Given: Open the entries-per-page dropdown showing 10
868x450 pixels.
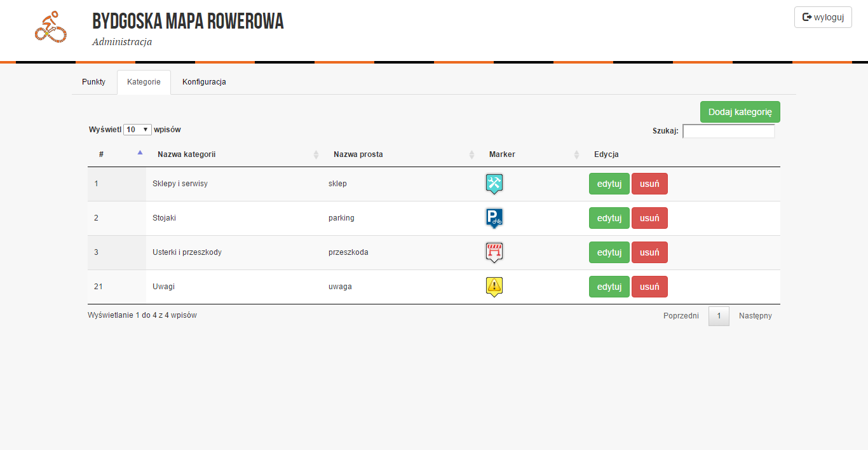Looking at the screenshot, I should tap(137, 130).
